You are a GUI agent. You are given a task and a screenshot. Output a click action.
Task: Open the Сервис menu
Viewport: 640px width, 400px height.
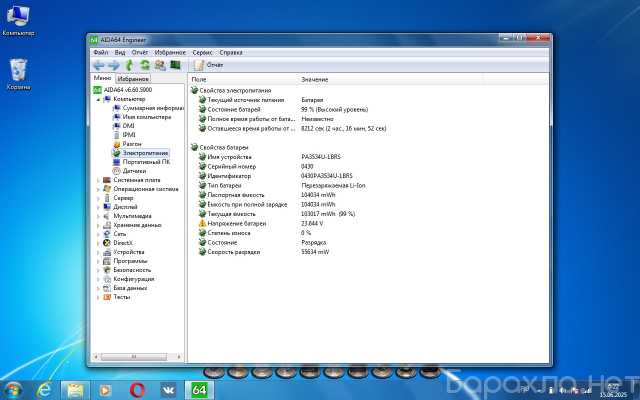click(x=202, y=51)
